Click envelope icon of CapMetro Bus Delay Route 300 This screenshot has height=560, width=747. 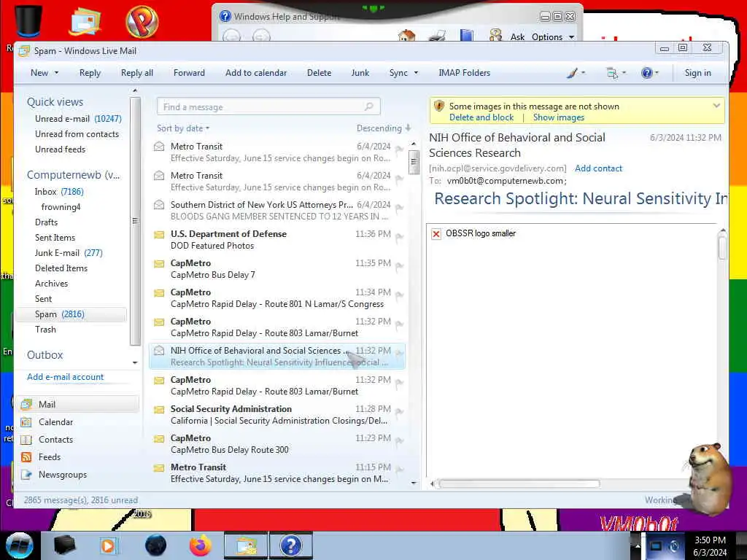(x=159, y=438)
